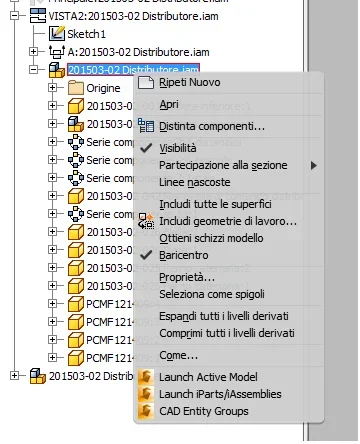Viewport: 360px width, 444px height.
Task: Select Seleziona come spigoli
Action: (x=212, y=294)
